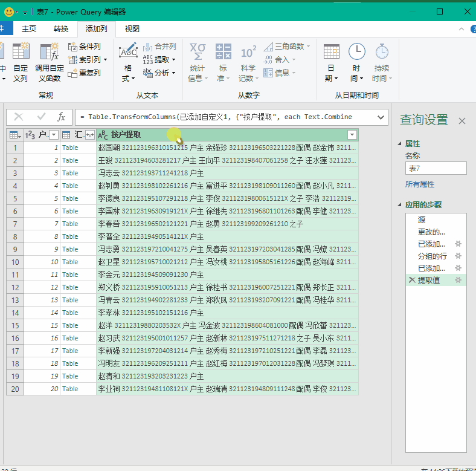
Task: Click 标准 standard operations icon
Action: 223,62
